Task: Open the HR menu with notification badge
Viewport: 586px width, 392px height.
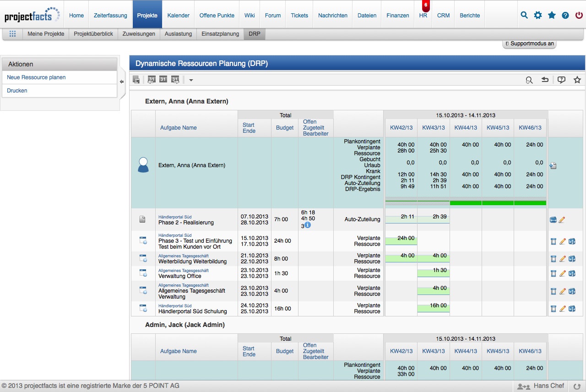Action: click(423, 15)
